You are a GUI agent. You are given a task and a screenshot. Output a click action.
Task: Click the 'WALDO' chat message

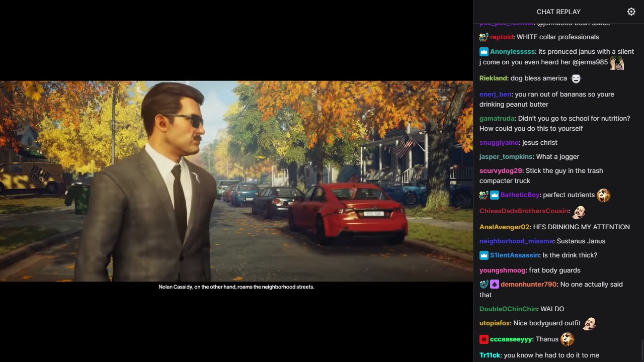coord(552,309)
